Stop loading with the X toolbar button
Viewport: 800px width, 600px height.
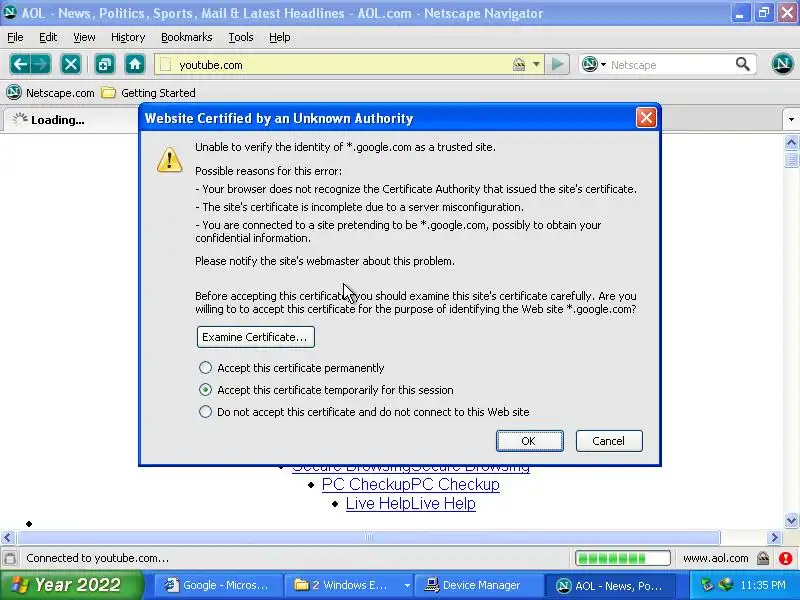70,64
